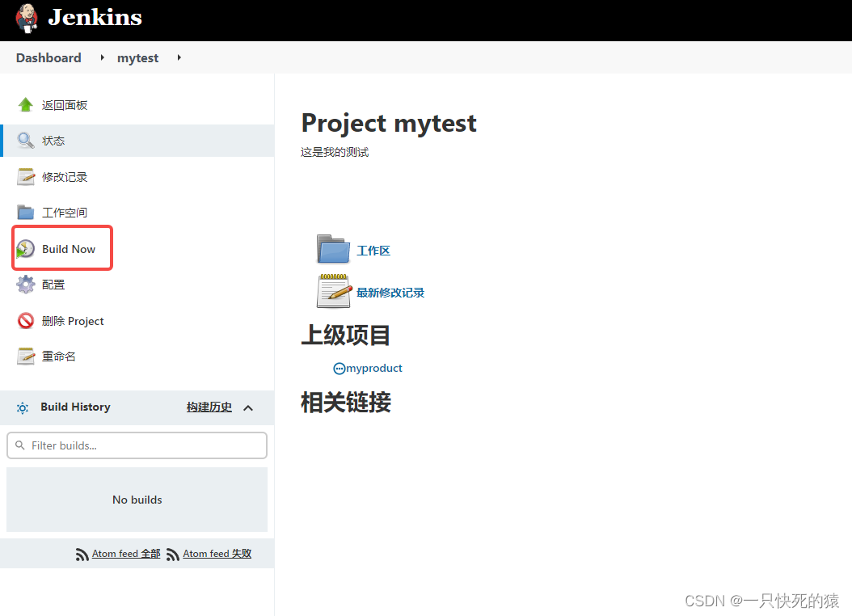Click the Project mytest heading
Viewport: 852px width, 616px height.
click(x=389, y=123)
